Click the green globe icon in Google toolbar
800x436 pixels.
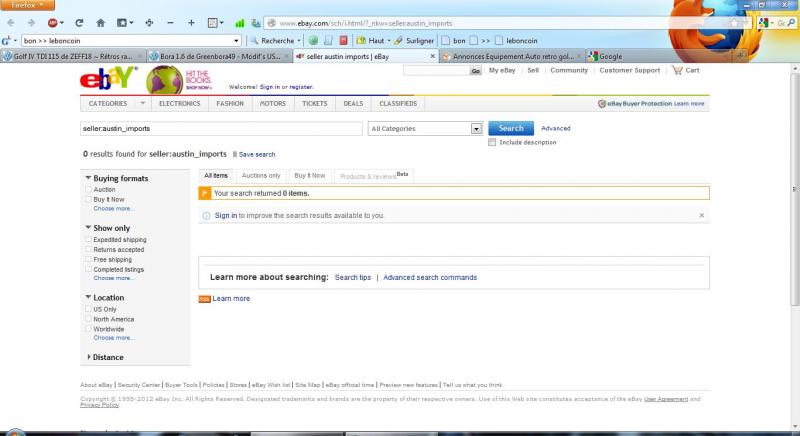coord(313,40)
